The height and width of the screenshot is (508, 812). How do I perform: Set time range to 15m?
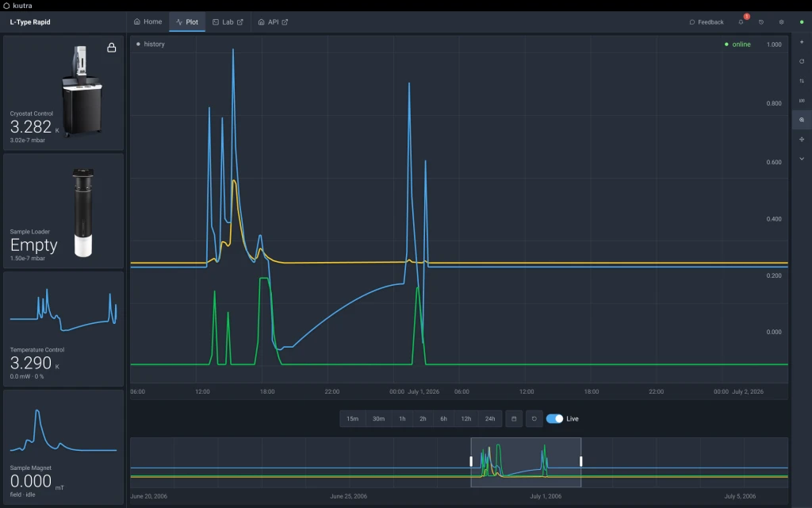[353, 419]
